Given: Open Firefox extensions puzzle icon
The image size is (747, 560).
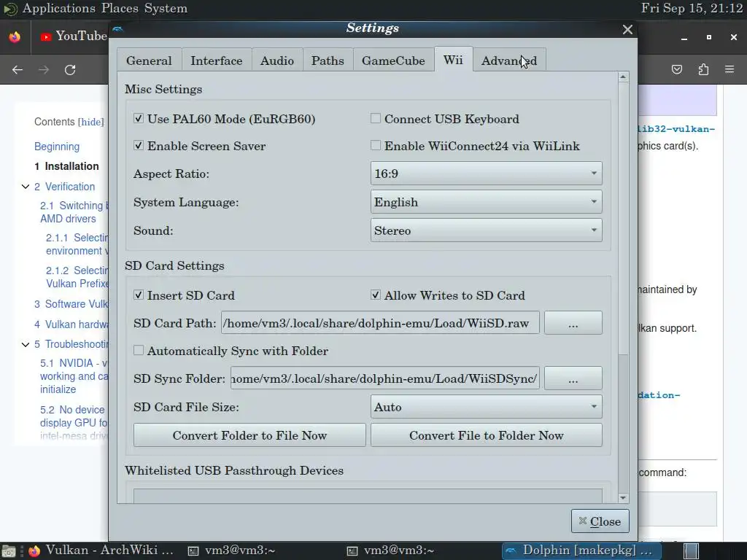Looking at the screenshot, I should click(703, 69).
